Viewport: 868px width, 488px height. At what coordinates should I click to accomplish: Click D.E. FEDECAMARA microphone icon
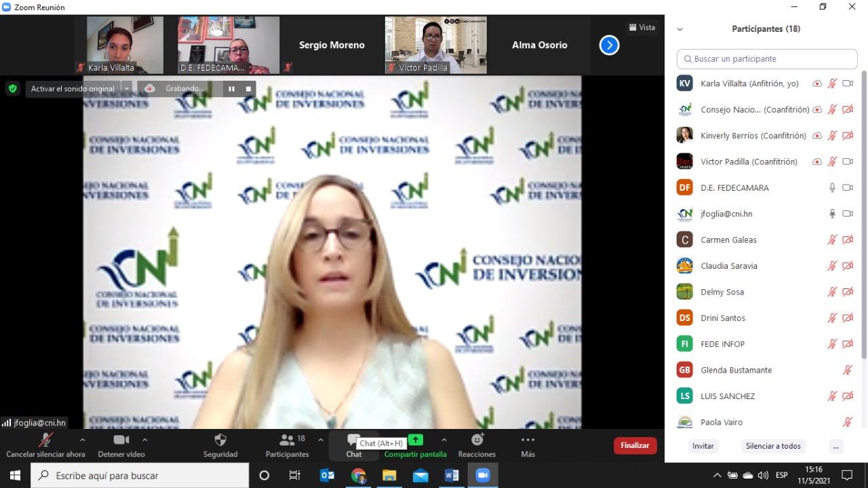coord(832,187)
